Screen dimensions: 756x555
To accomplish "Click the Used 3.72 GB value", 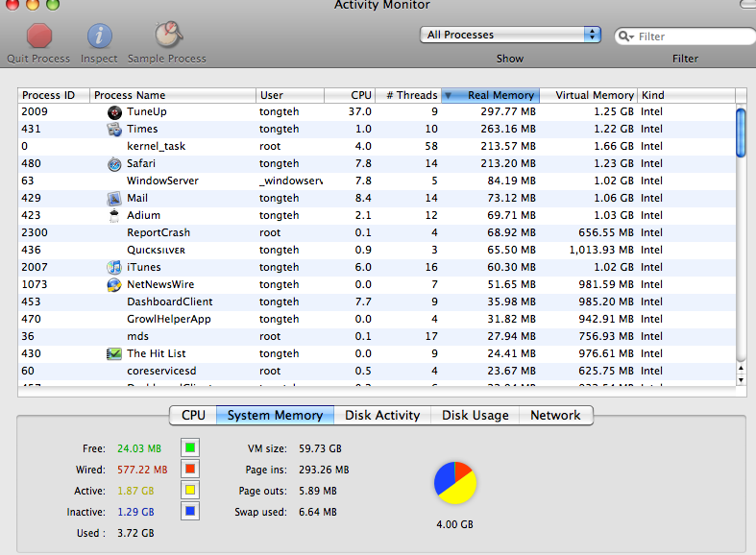I will pyautogui.click(x=135, y=533).
